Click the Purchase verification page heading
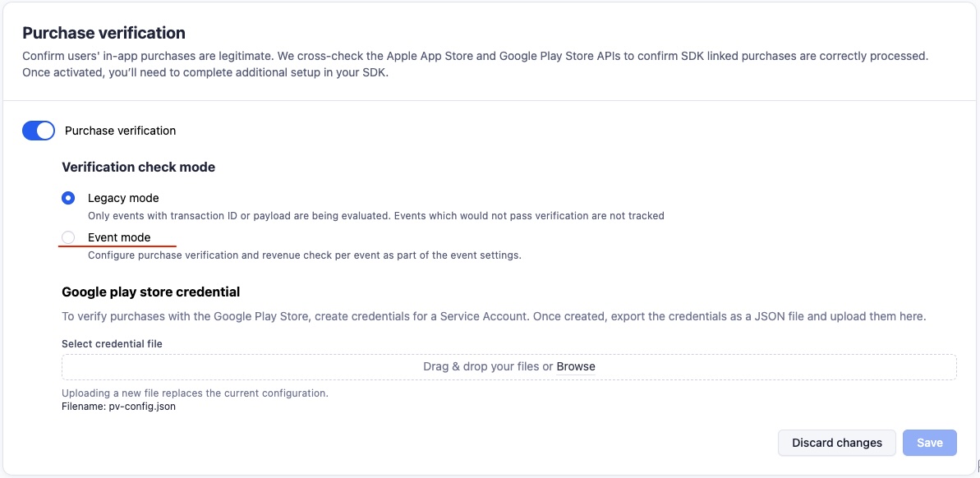 point(104,33)
